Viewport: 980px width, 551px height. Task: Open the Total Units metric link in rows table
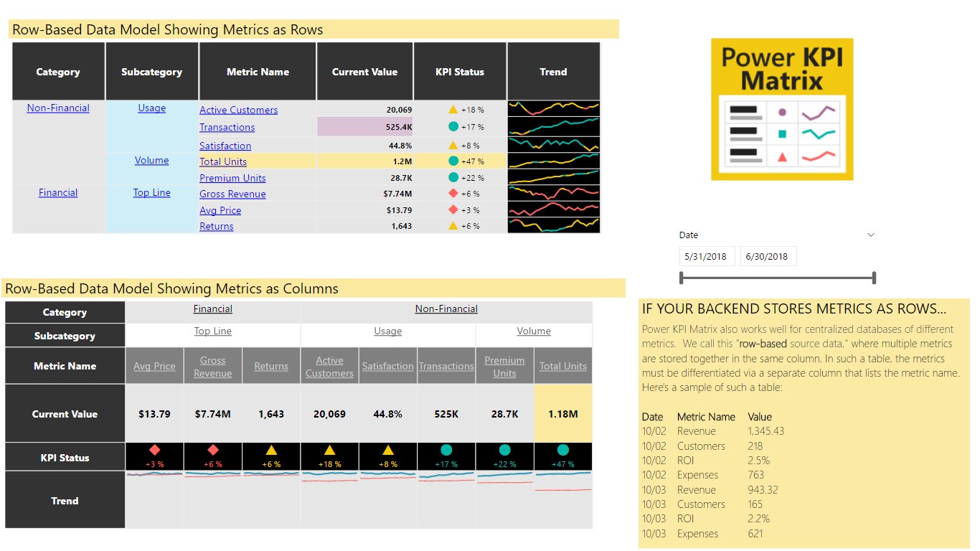coord(223,161)
